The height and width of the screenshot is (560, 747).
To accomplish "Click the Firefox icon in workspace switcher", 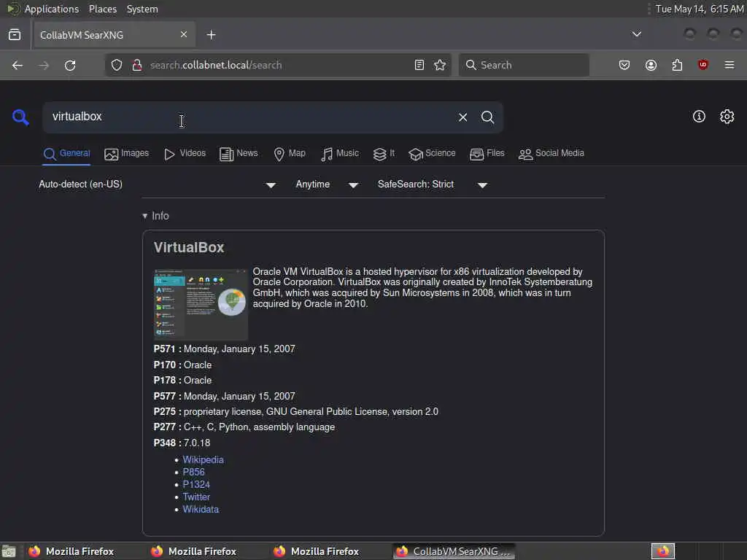I will 663,551.
